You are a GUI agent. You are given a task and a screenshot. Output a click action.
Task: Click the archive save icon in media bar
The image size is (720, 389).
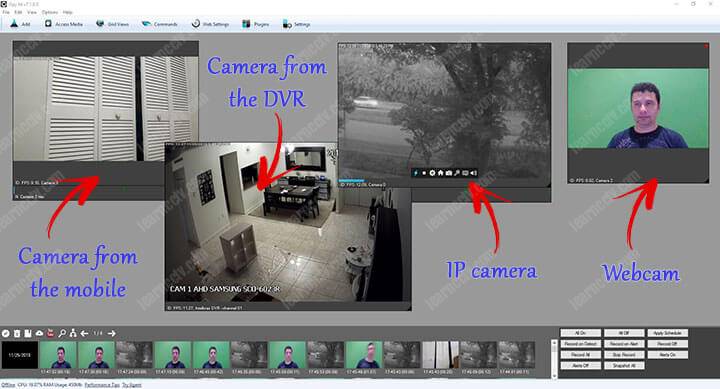point(28,333)
